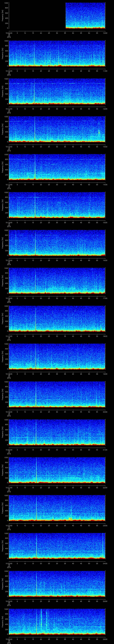Click the 10:15:00 start time label
Screen dimensions: 114x644
[x=9, y=260]
